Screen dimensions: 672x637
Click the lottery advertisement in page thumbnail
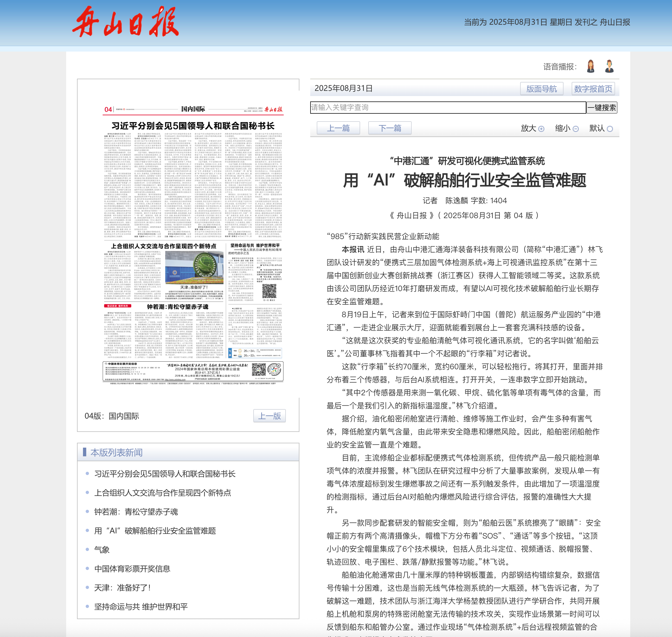click(x=193, y=371)
